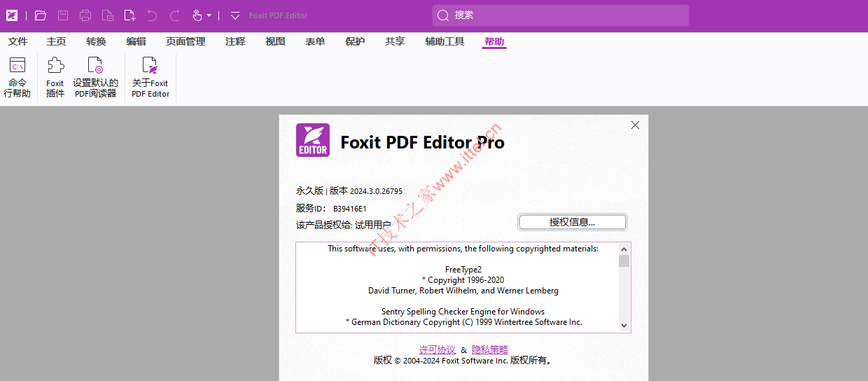This screenshot has width=868, height=381.
Task: Click the 授权信息... button
Action: [x=572, y=222]
